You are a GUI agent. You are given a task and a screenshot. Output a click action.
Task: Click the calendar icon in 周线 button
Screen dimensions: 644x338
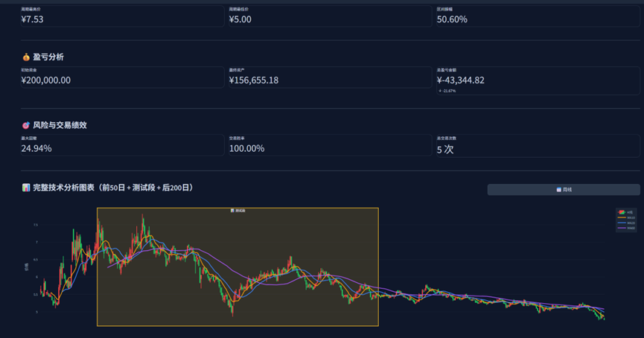(558, 190)
